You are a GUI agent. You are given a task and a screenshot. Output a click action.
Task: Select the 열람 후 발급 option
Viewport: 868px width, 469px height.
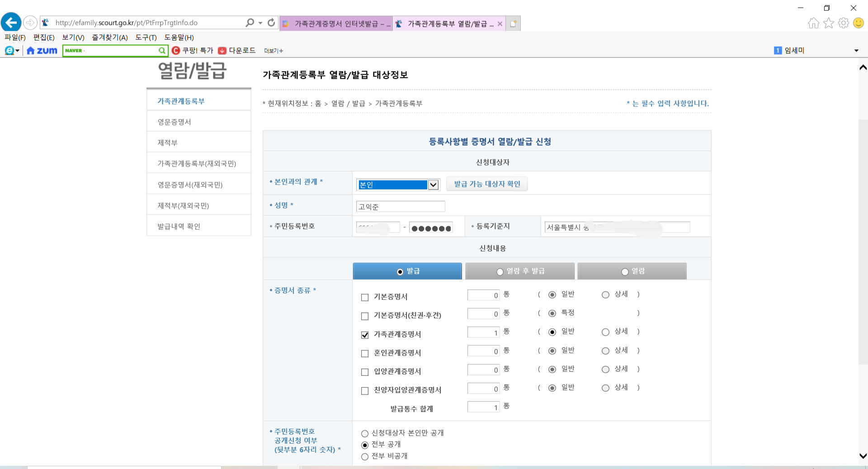[x=500, y=272]
